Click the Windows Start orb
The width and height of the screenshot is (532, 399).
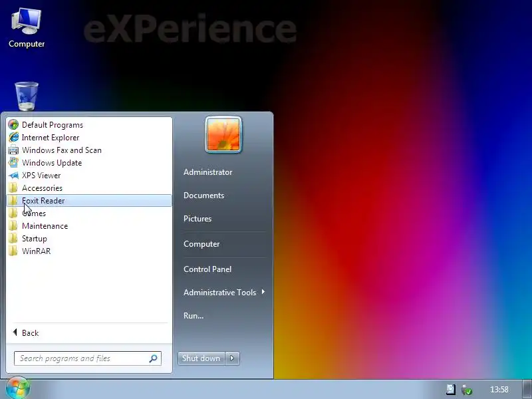tap(18, 388)
